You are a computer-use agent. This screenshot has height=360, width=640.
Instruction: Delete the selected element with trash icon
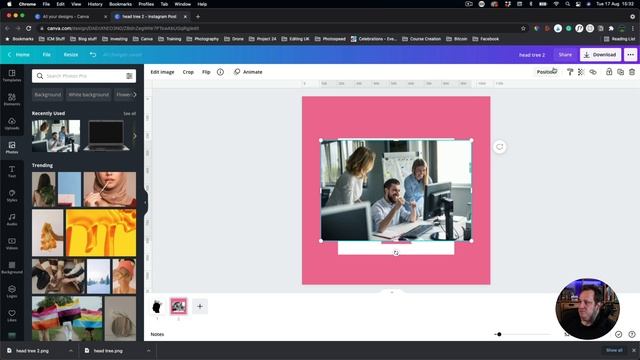click(x=632, y=72)
